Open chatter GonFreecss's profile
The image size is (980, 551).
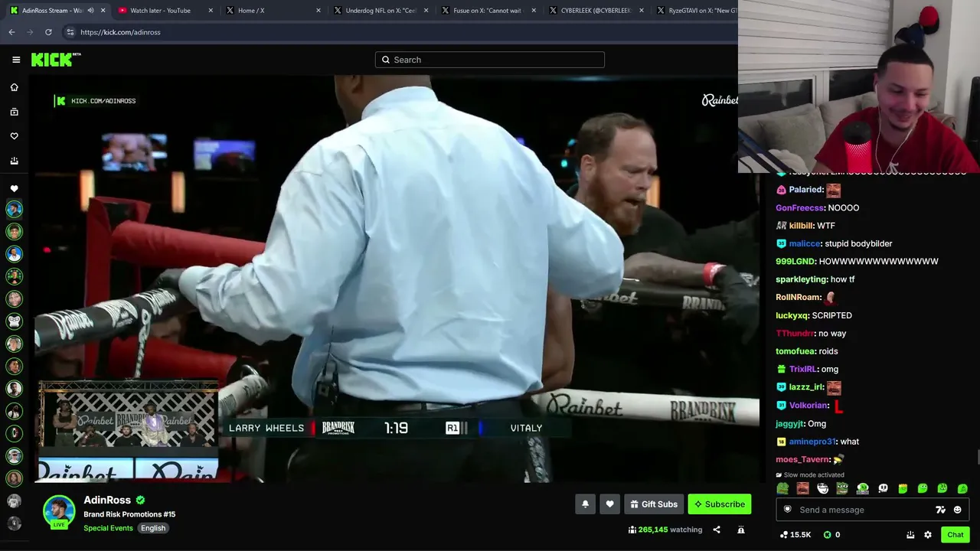[x=799, y=207]
